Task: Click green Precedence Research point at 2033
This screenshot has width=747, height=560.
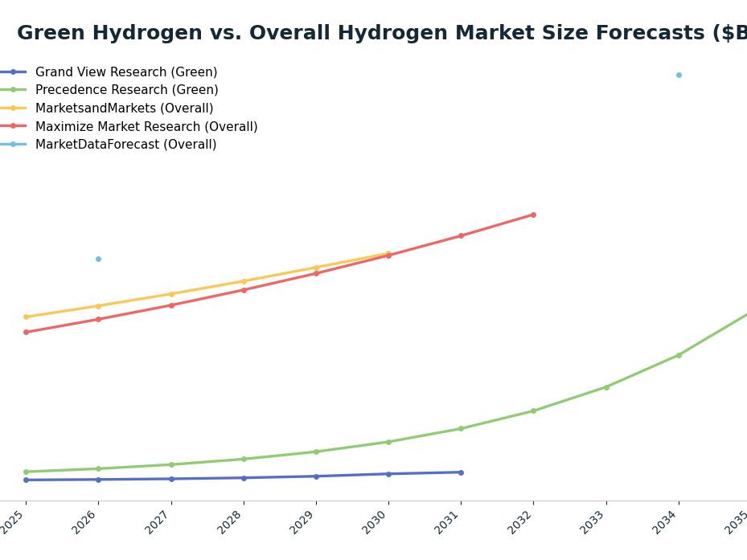Action: tap(606, 387)
